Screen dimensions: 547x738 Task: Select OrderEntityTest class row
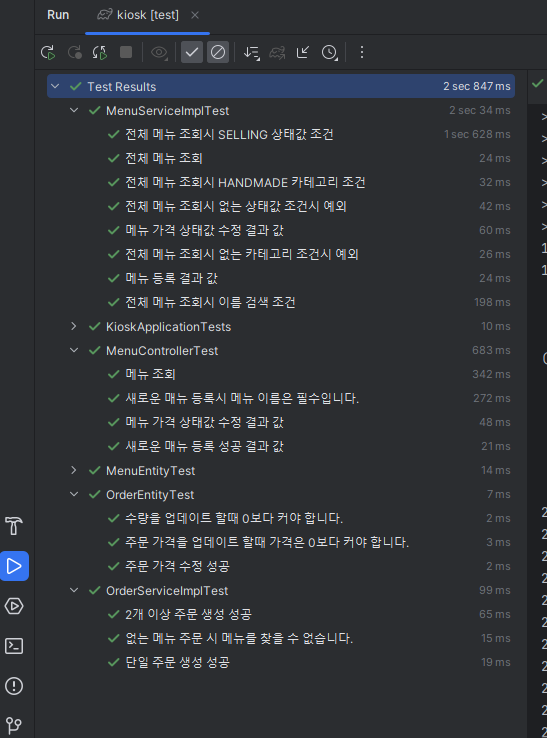pos(281,495)
